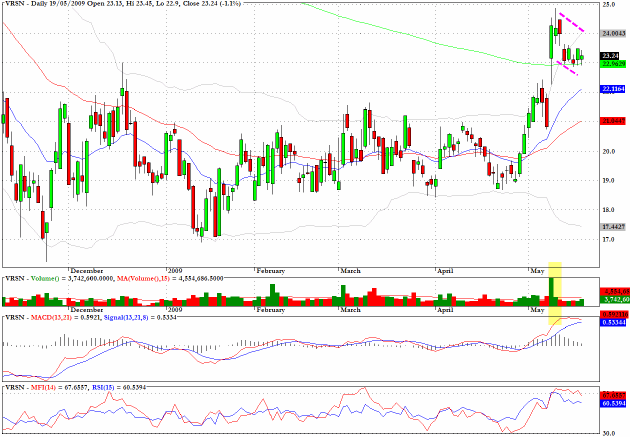Click the 'MFI(14) = 67.6557' legend text

point(60,388)
